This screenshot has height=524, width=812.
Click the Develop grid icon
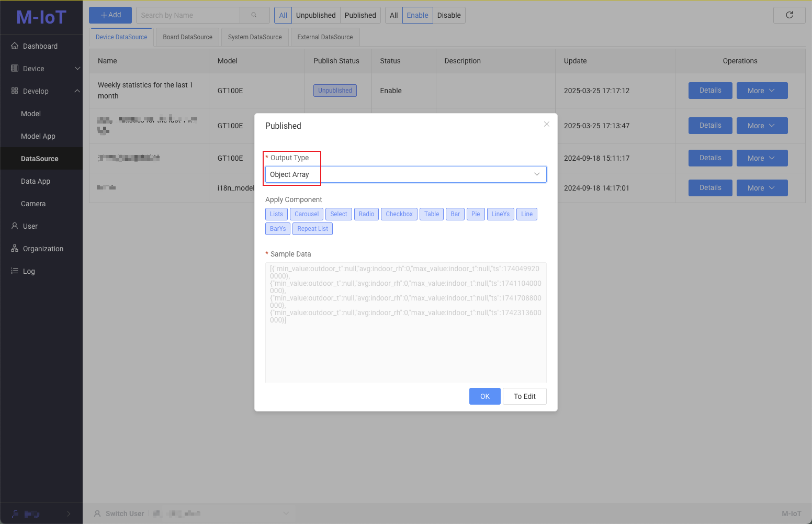click(x=15, y=91)
